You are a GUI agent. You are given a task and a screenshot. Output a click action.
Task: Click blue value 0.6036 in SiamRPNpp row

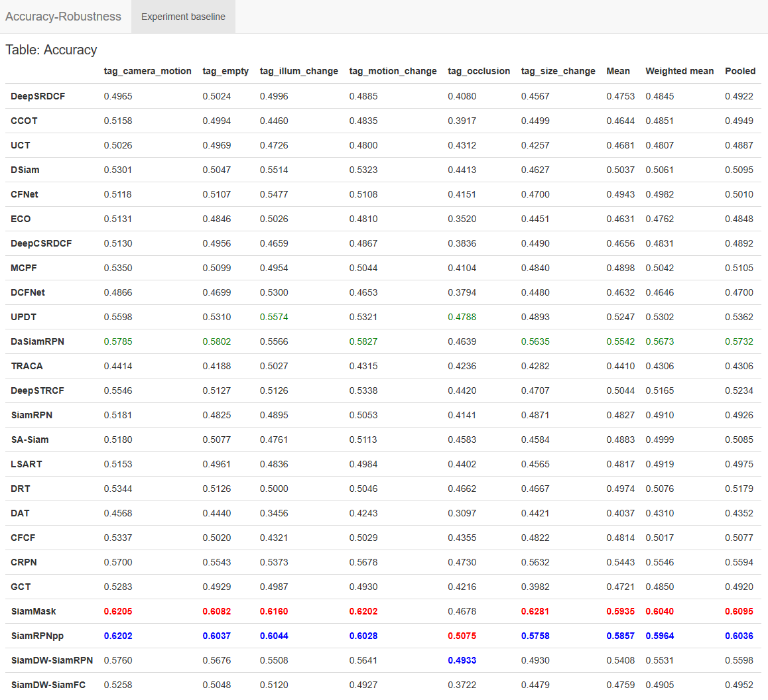pyautogui.click(x=739, y=636)
